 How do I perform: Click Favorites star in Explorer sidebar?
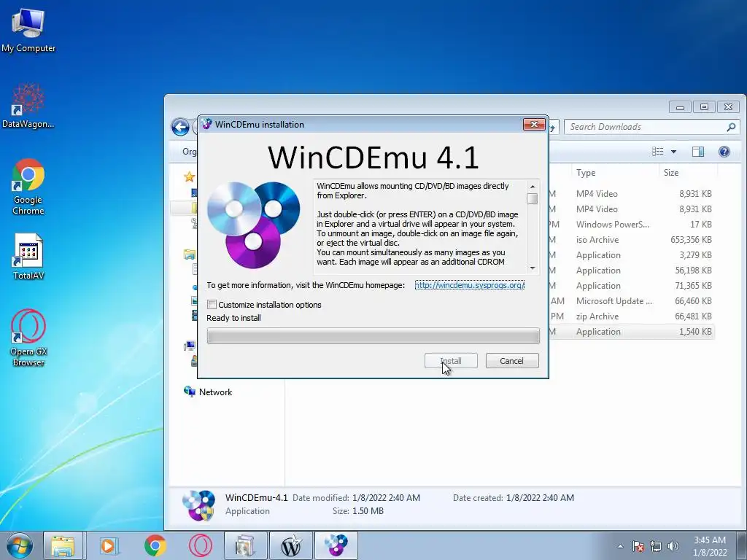pyautogui.click(x=189, y=176)
